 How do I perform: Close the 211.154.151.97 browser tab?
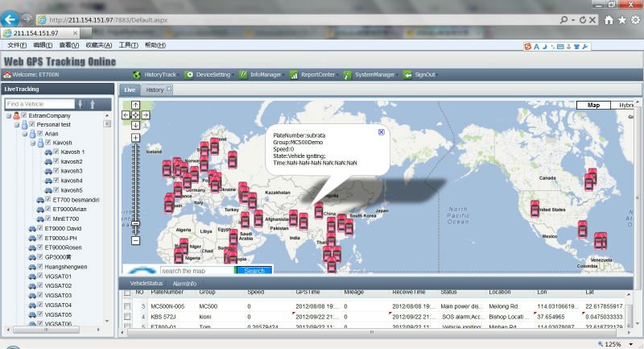pyautogui.click(x=75, y=33)
